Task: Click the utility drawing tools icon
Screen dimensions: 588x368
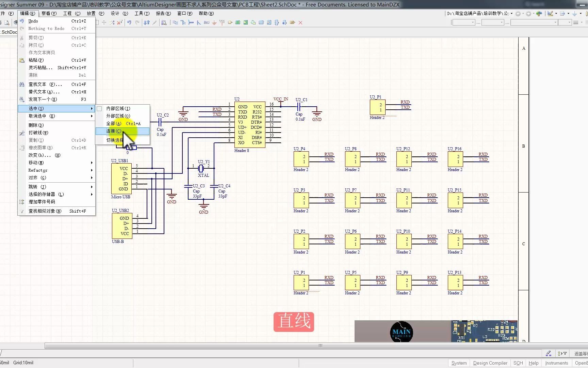Action: click(550, 14)
